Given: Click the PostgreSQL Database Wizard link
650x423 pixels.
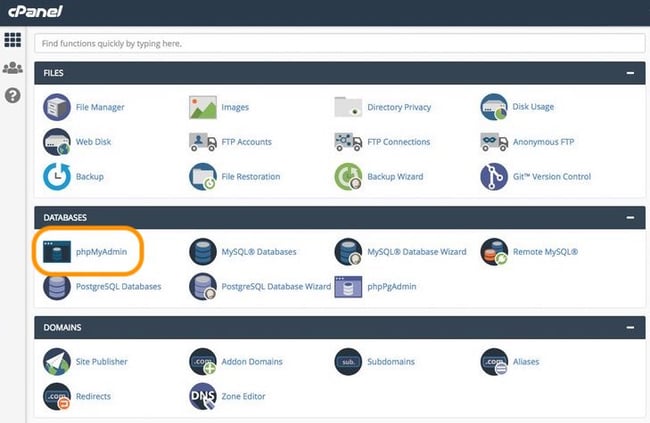Looking at the screenshot, I should 276,287.
